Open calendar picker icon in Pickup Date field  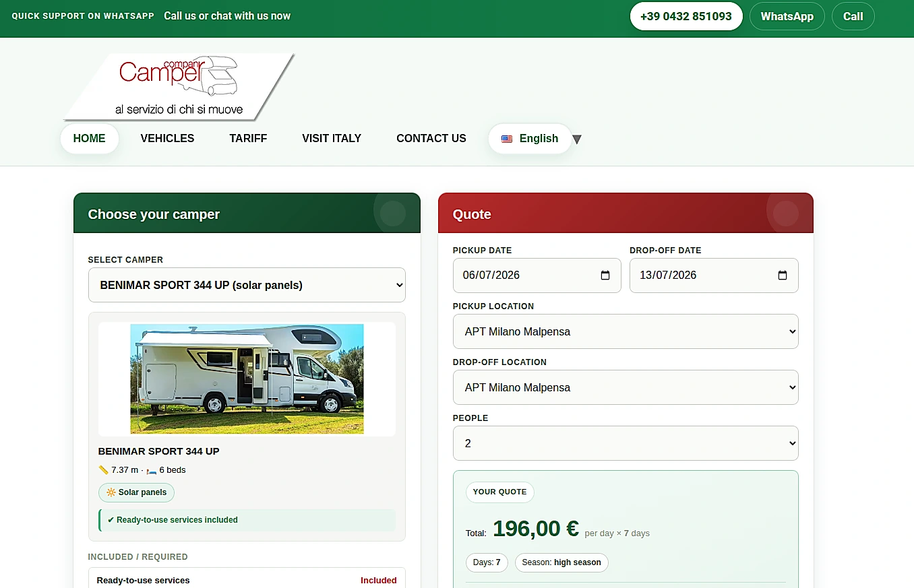(605, 275)
